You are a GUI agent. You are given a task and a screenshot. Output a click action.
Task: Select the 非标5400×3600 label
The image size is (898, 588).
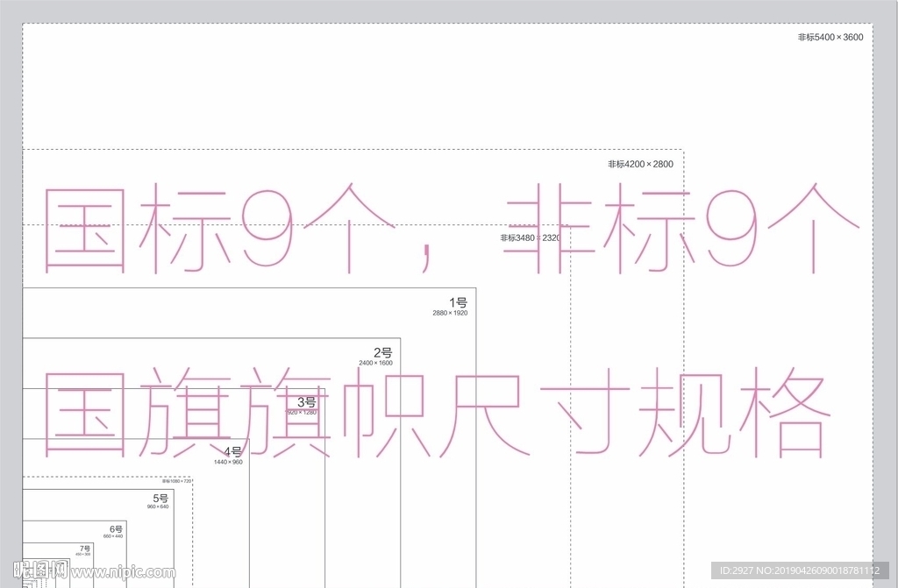[x=830, y=37]
